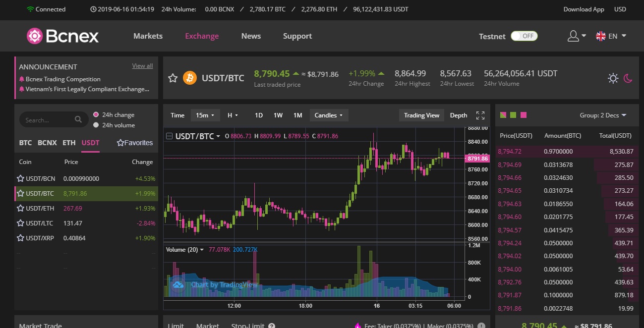Select the Market order tab
This screenshot has height=328, width=644.
(207, 326)
